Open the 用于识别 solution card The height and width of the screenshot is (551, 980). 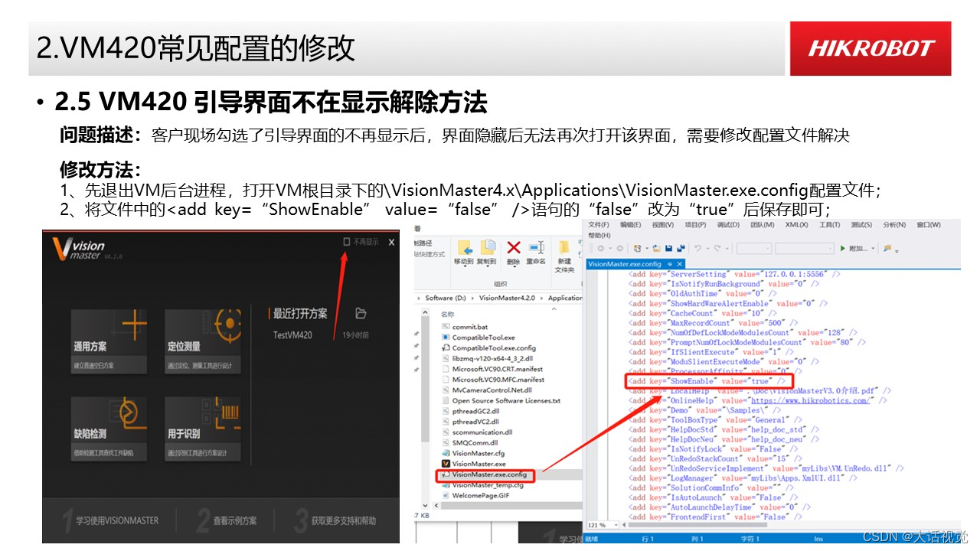point(204,429)
